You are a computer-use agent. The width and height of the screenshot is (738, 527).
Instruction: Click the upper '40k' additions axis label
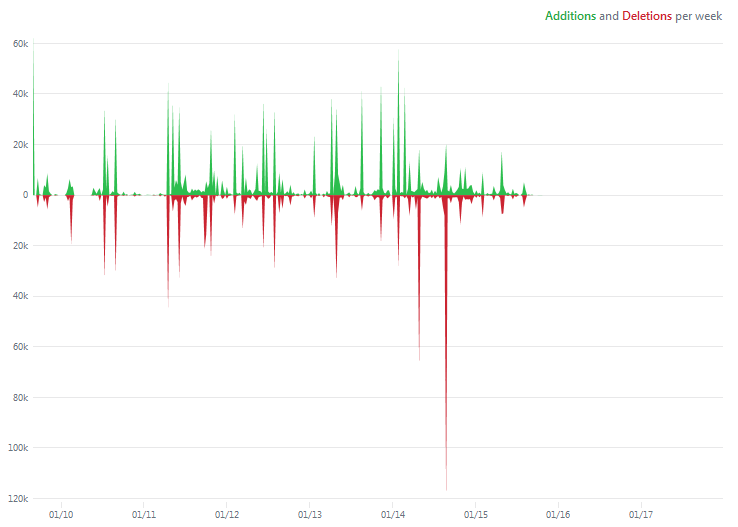click(21, 94)
